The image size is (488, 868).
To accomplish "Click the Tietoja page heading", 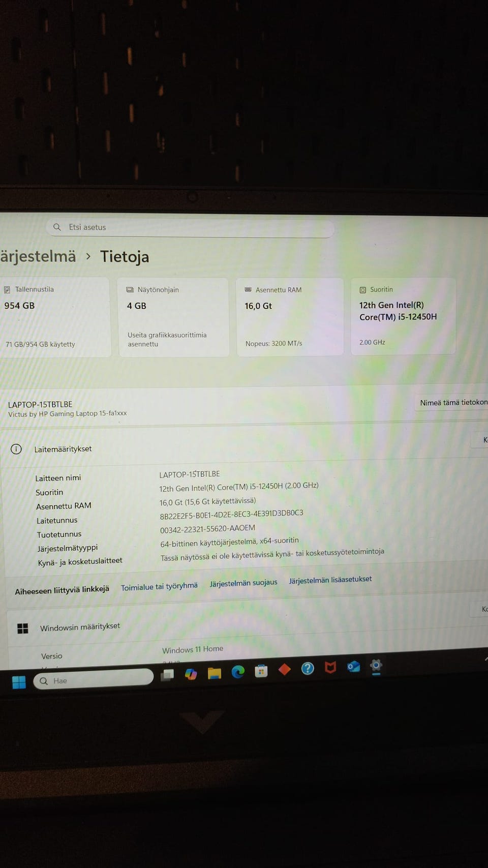I will point(125,257).
